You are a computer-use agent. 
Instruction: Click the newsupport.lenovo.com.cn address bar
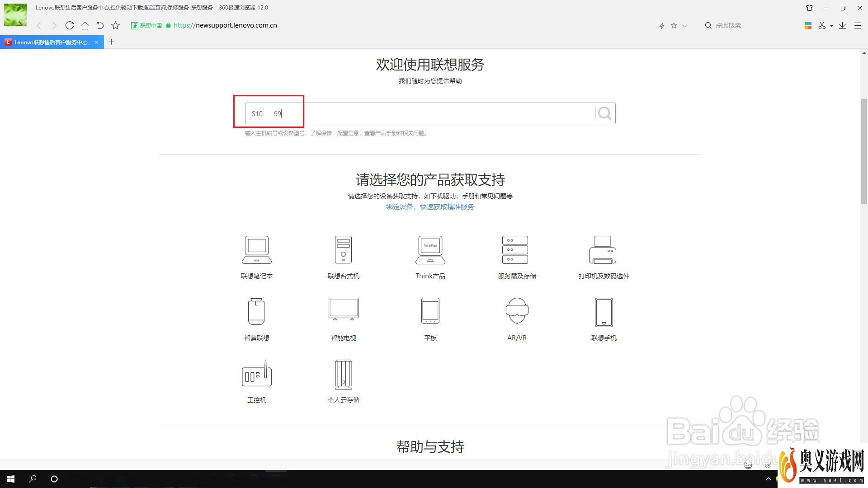click(225, 25)
